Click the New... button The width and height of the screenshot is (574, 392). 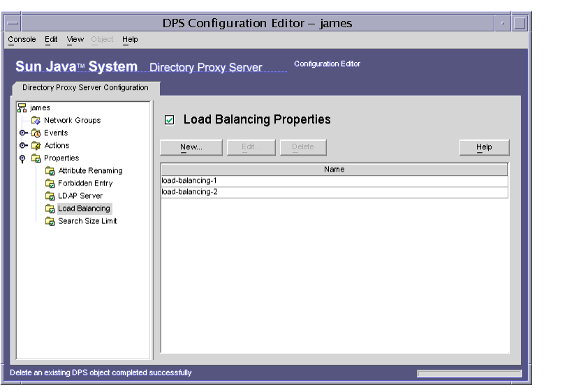(x=191, y=147)
